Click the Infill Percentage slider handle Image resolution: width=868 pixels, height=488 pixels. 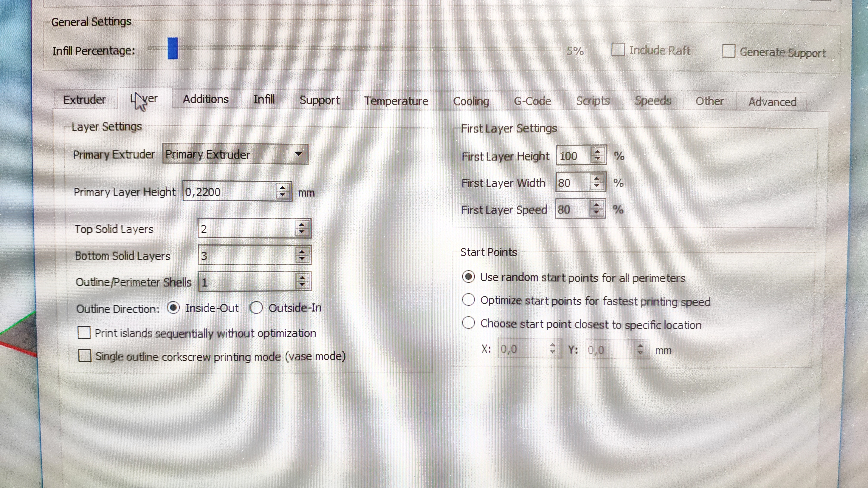(x=172, y=48)
